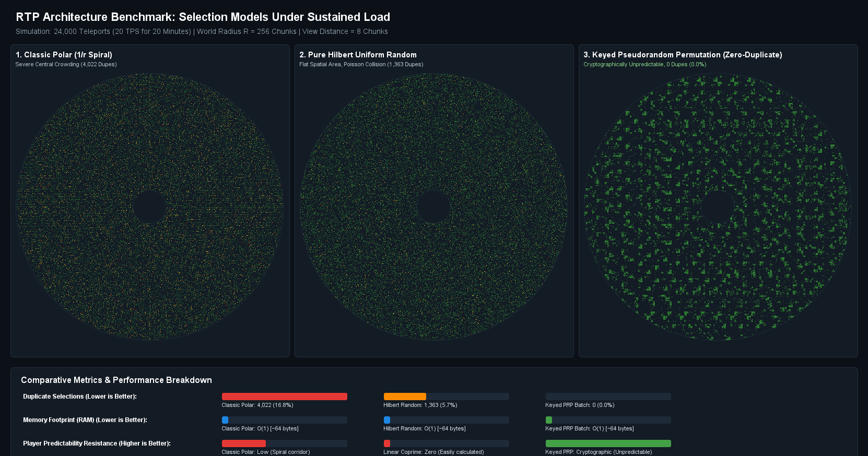Click 'Keyed PRP: Cryptographic (Unpredictable)' text
Image resolution: width=868 pixels, height=456 pixels.
point(599,452)
